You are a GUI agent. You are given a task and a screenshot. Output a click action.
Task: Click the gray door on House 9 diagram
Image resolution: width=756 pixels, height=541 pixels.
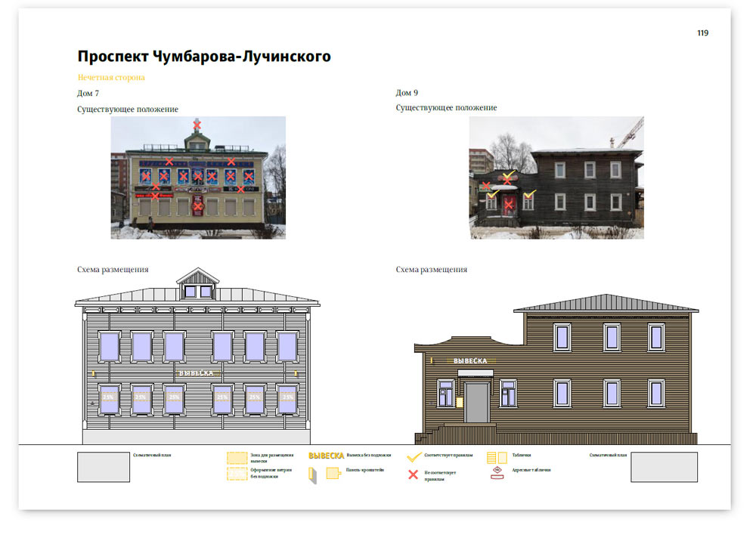tap(476, 403)
